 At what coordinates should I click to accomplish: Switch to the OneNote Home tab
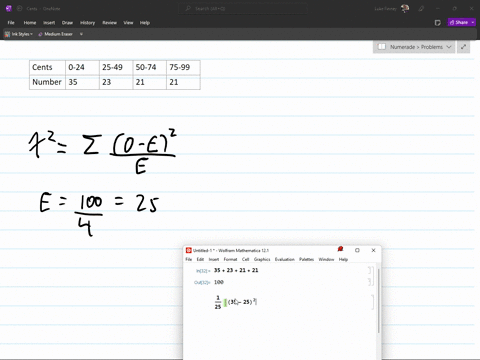(x=30, y=23)
